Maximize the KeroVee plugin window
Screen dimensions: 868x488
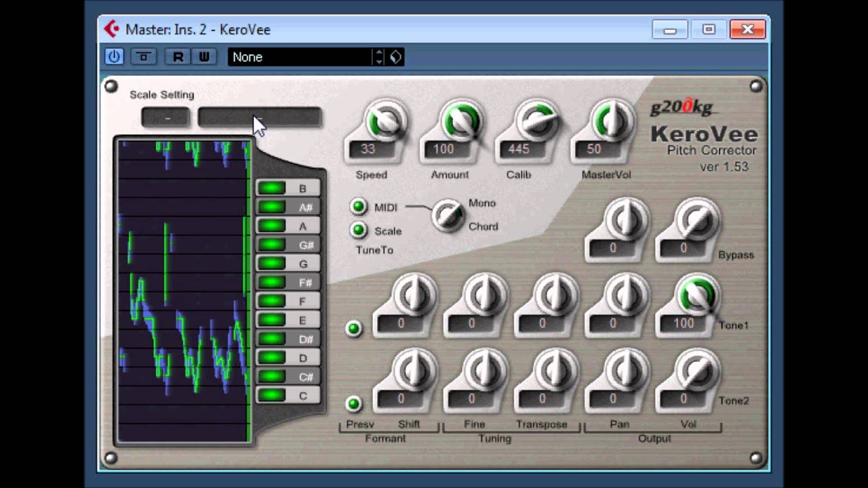coord(709,29)
